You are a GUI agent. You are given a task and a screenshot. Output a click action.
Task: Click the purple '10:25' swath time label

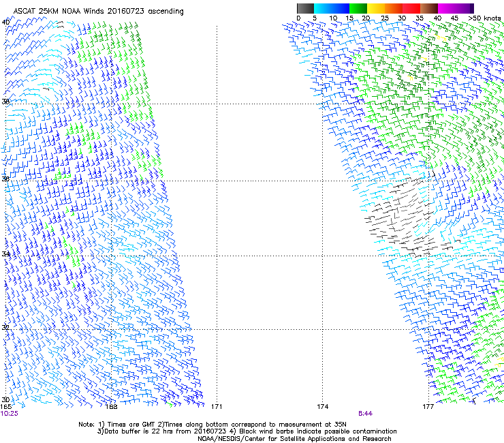9,414
